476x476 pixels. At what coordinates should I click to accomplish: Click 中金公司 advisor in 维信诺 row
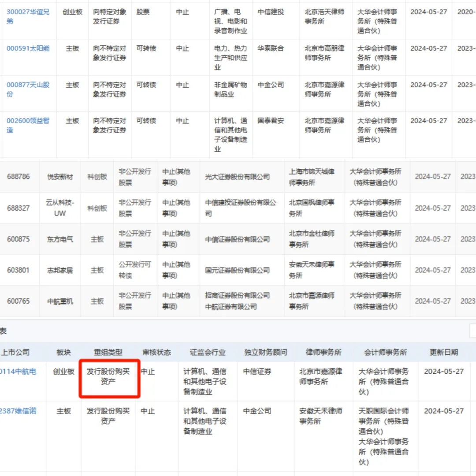point(257,411)
